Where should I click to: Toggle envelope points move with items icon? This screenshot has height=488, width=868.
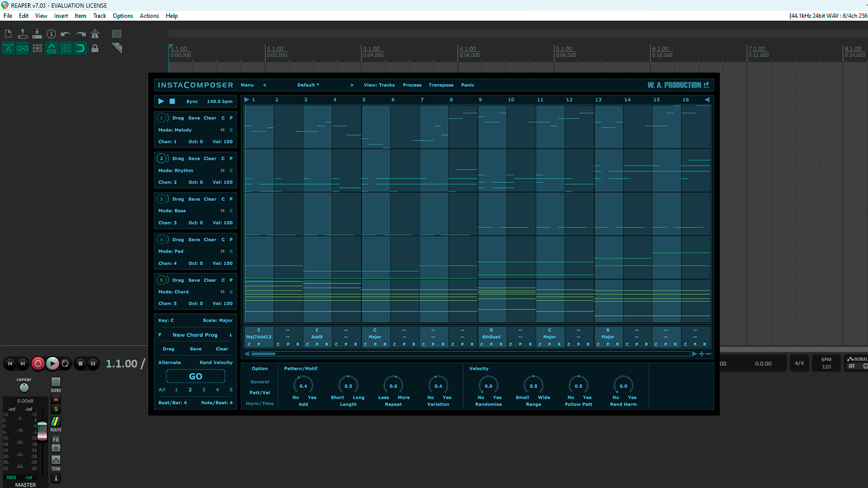(x=51, y=48)
